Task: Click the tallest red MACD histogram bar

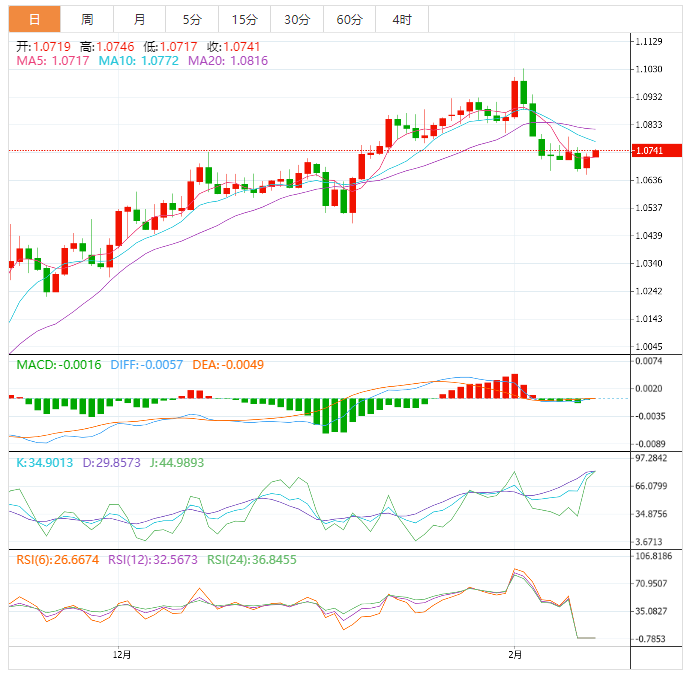Action: 514,386
